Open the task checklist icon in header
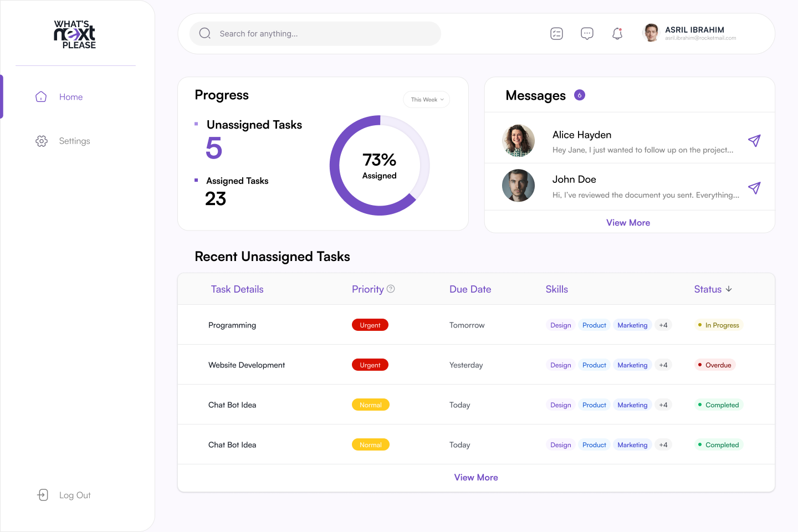The width and height of the screenshot is (798, 532). [556, 34]
